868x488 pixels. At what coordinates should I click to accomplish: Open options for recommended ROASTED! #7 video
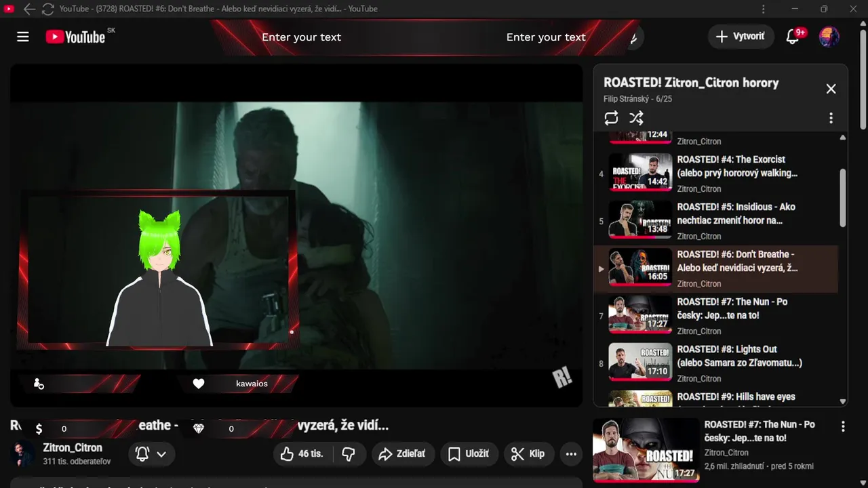tap(843, 427)
